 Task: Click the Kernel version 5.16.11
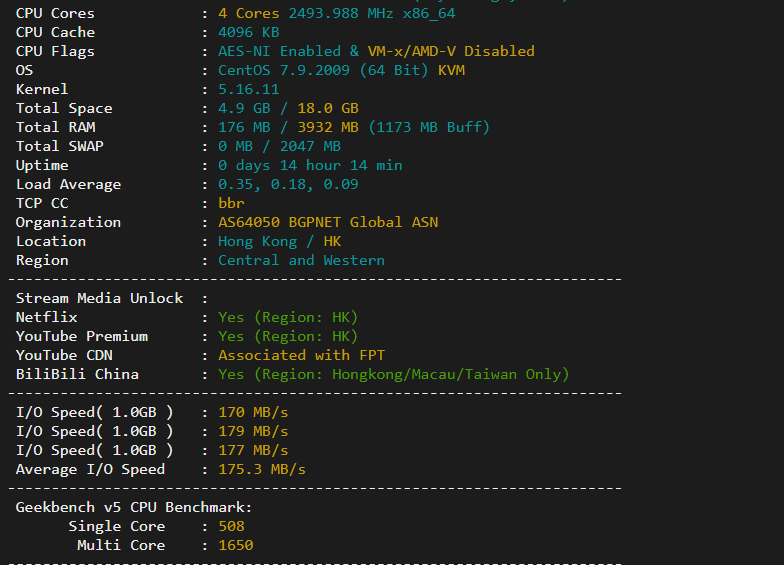pyautogui.click(x=248, y=90)
